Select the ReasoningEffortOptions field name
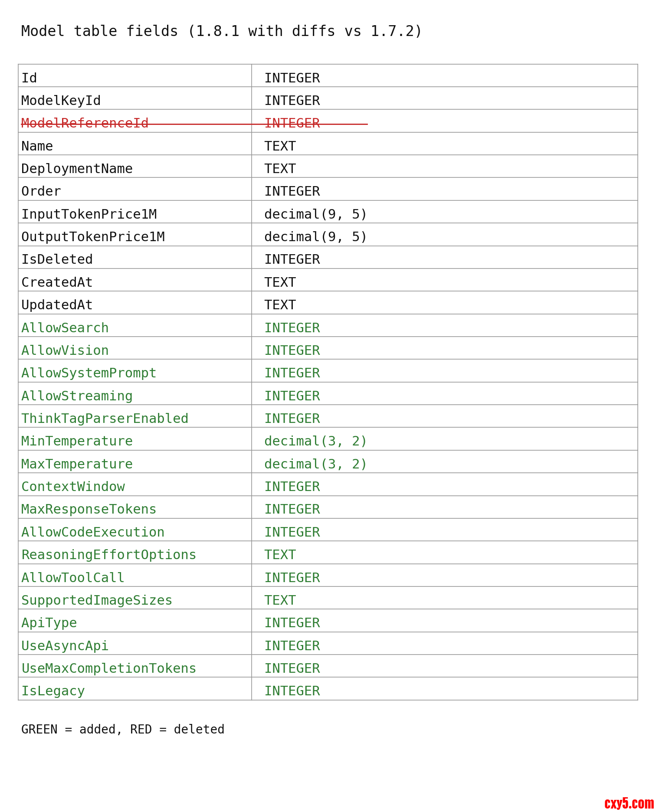656x812 pixels. coord(109,555)
